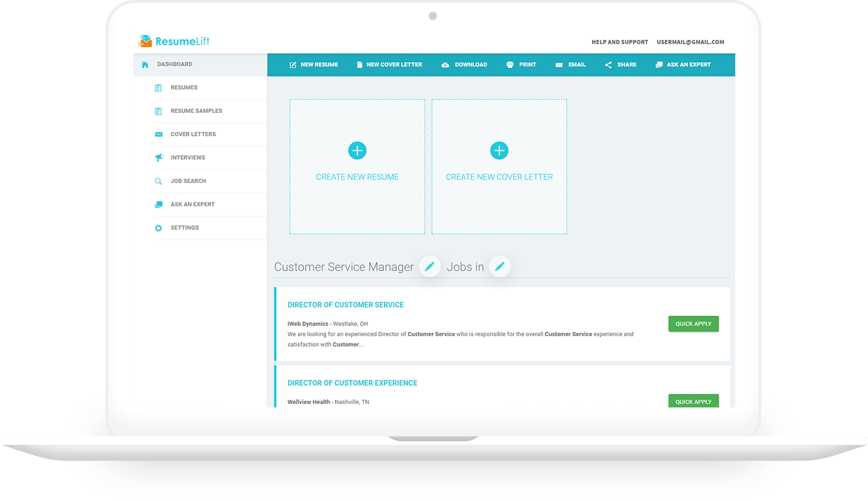868x501 pixels.
Task: Click Download label in the toolbar
Action: click(x=471, y=65)
